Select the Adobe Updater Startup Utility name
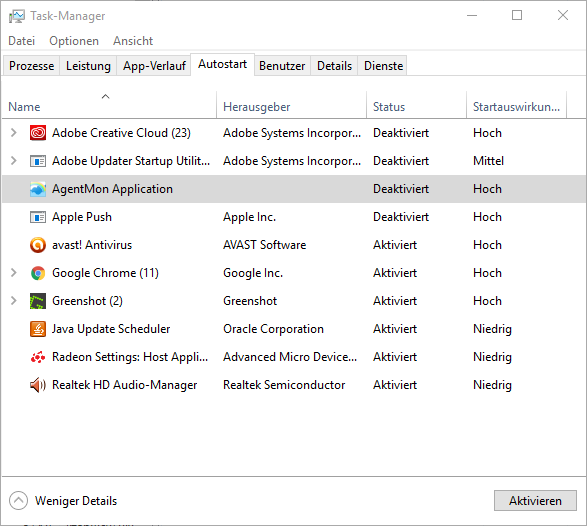Screen dimensions: 587x526 click(x=131, y=161)
